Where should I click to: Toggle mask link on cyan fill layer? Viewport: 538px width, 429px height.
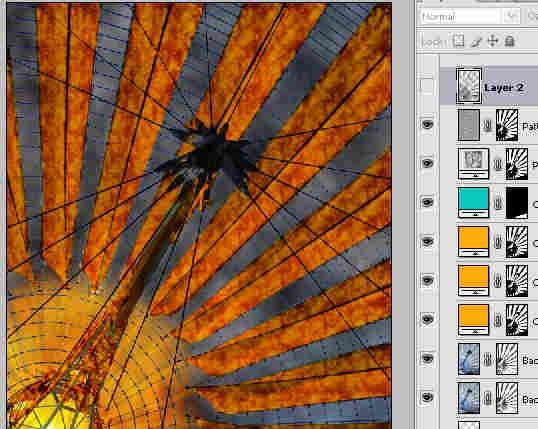[x=498, y=203]
